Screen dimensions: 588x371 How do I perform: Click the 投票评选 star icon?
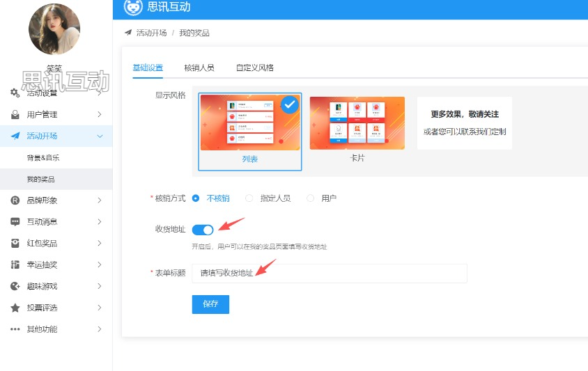(15, 308)
